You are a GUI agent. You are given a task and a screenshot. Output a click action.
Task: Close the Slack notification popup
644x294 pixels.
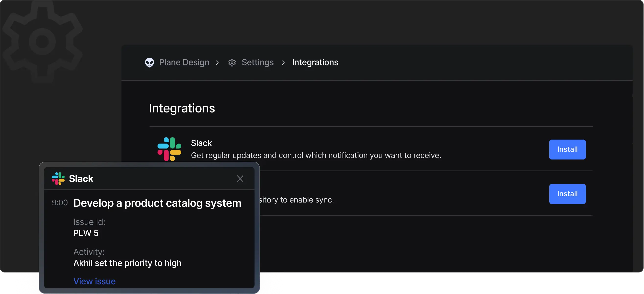240,179
